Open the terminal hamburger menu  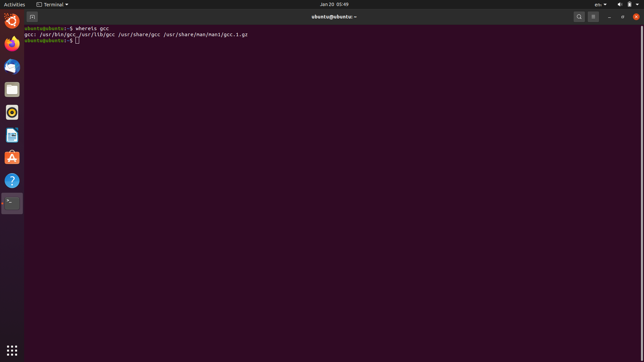[x=593, y=17]
